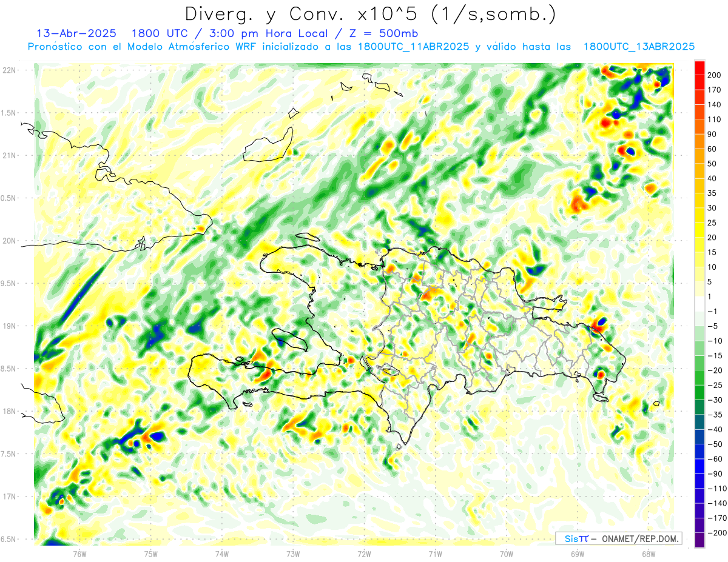The height and width of the screenshot is (562, 728).
Task: Click the SisTT ONAMET/REP.DOM. credit box
Action: pos(619,538)
